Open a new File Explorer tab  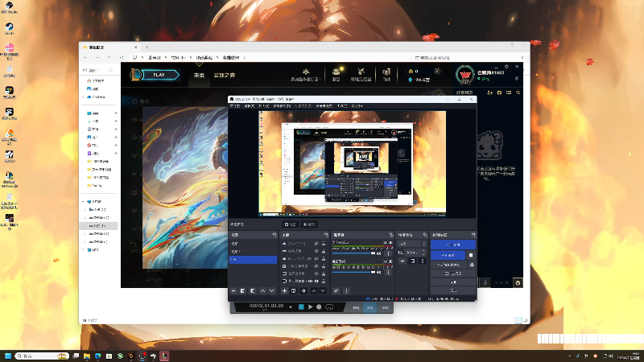[147, 47]
